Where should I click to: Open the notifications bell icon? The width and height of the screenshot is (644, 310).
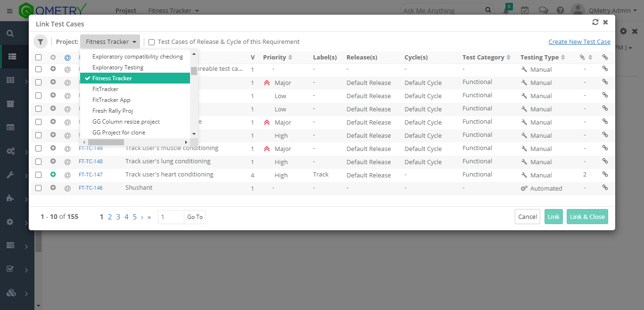pyautogui.click(x=506, y=10)
